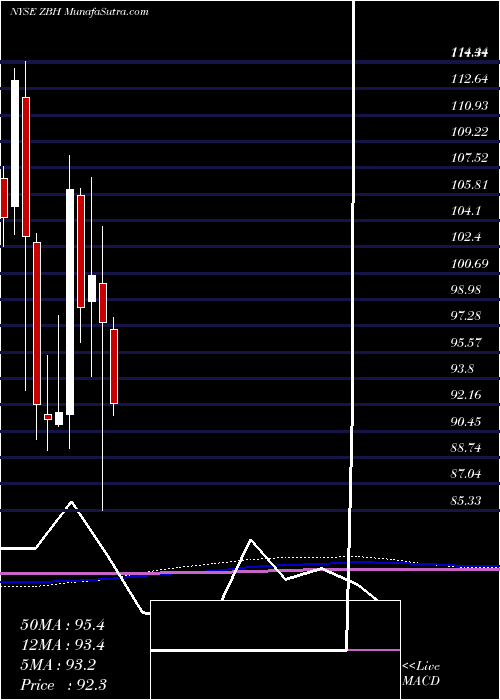The height and width of the screenshot is (700, 500).
Task: Click the 88.74 price axis label
Action: (466, 448)
